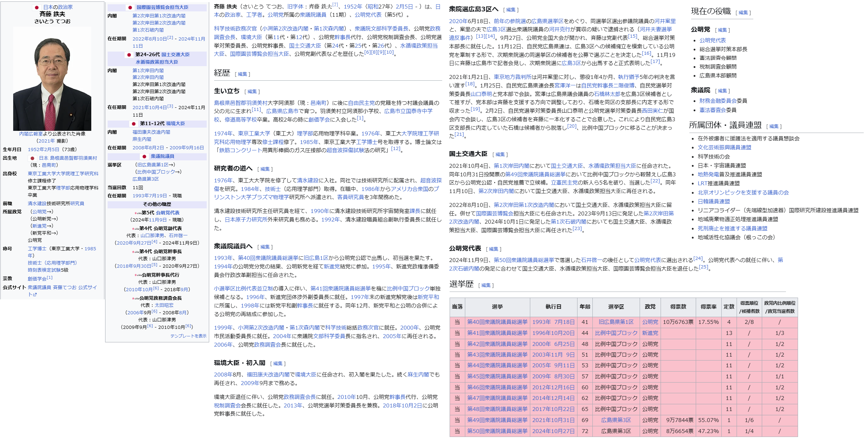The width and height of the screenshot is (868, 443).
Task: Click 編集 beside 現在の役職 heading
Action: (x=743, y=13)
